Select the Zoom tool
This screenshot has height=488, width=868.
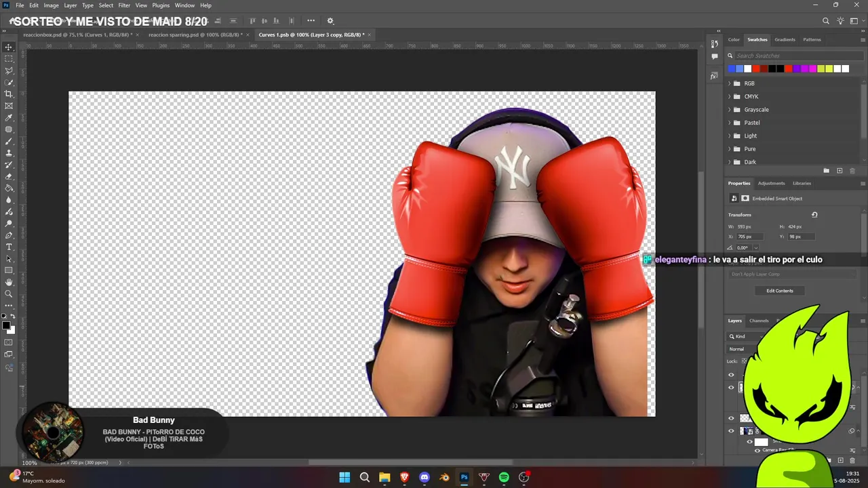click(9, 293)
